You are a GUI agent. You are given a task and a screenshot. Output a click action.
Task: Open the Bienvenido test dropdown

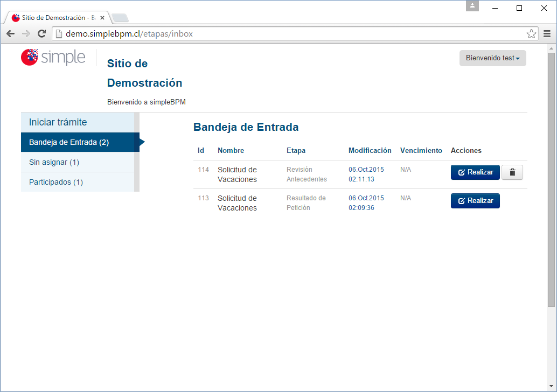(x=493, y=58)
